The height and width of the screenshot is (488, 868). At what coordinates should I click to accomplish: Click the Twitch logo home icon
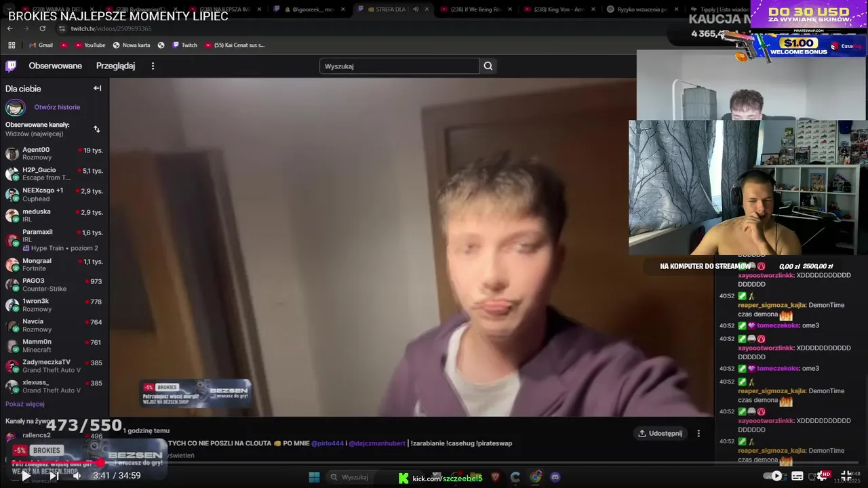(x=11, y=66)
